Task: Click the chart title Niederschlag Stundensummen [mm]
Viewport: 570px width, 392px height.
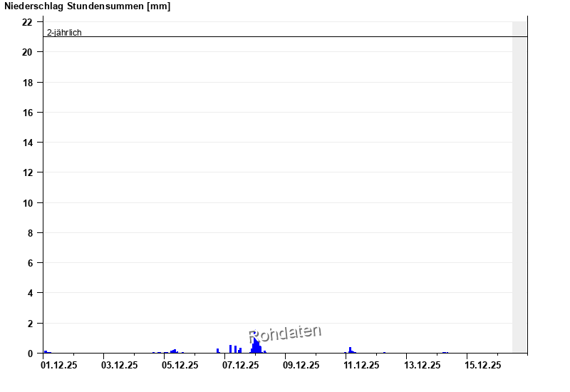Action: 87,6
